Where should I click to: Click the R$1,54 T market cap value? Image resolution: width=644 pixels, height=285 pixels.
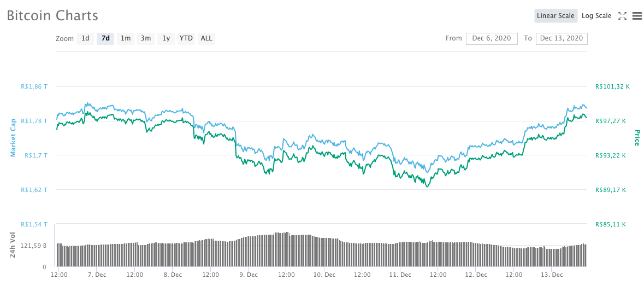34,224
